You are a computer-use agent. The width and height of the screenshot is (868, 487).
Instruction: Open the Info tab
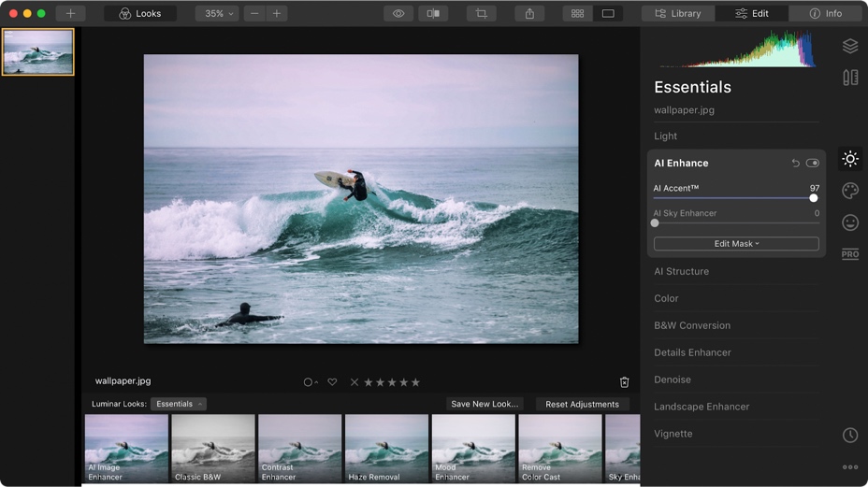tap(825, 13)
